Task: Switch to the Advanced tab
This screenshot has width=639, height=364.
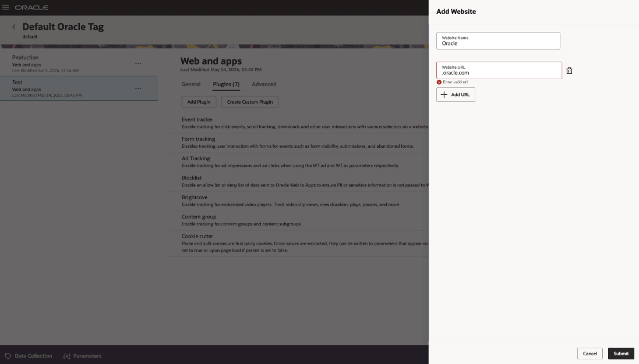Action: 264,84
